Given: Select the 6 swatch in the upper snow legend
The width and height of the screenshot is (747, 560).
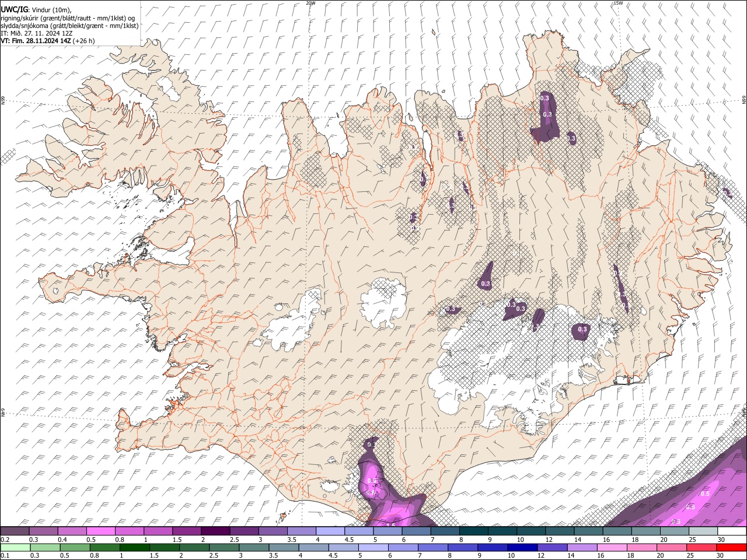Looking at the screenshot, I should tap(416, 531).
